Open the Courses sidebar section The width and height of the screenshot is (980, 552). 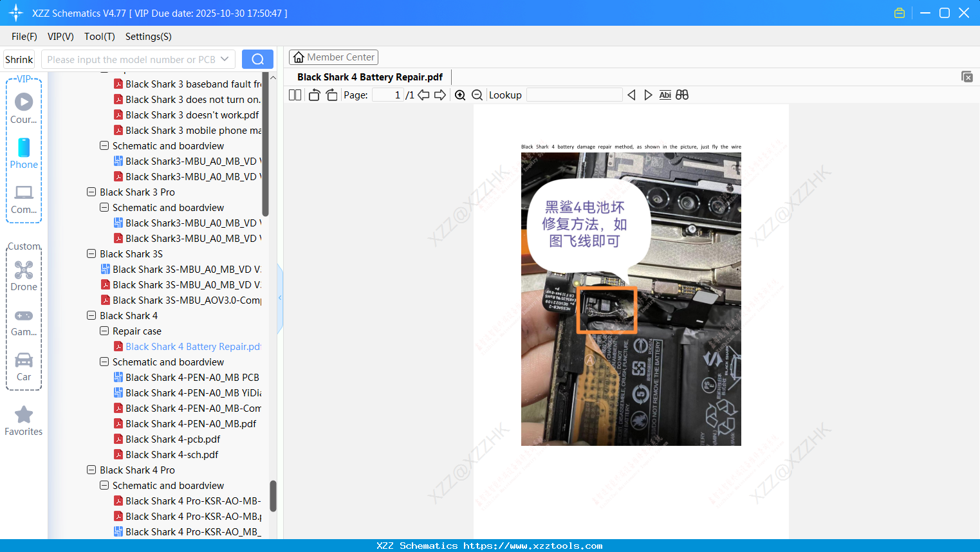24,109
